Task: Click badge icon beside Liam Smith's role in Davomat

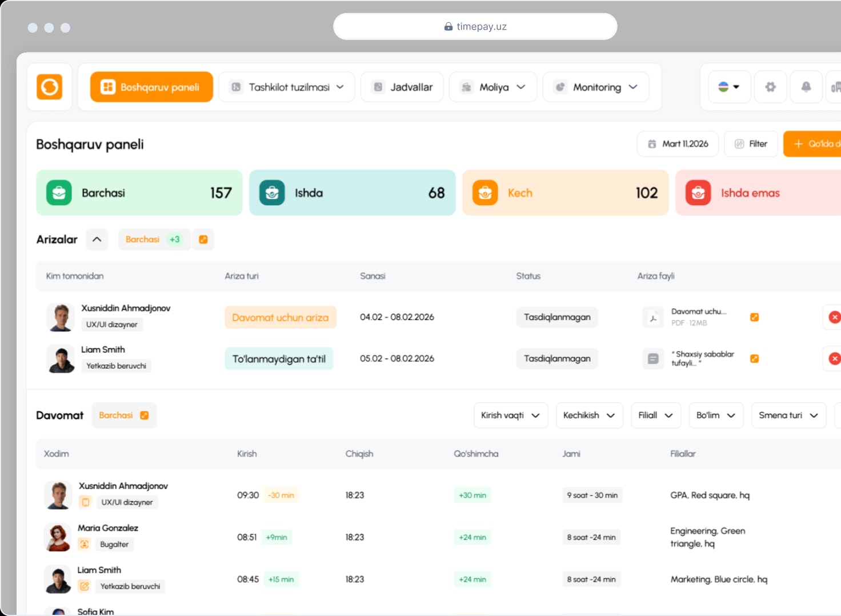Action: pyautogui.click(x=85, y=586)
